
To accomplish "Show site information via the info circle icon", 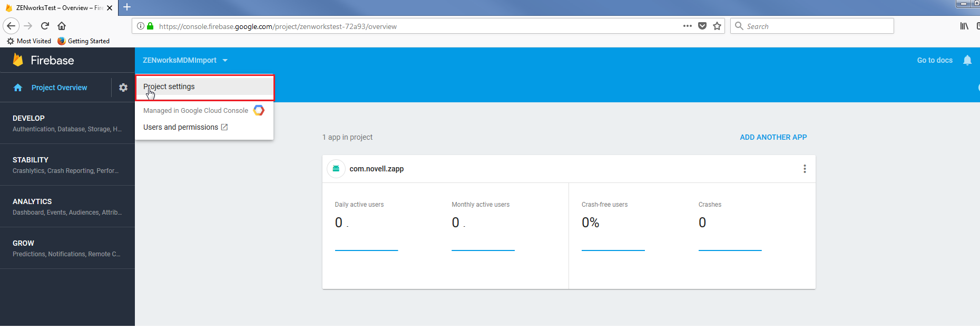I will pos(141,26).
